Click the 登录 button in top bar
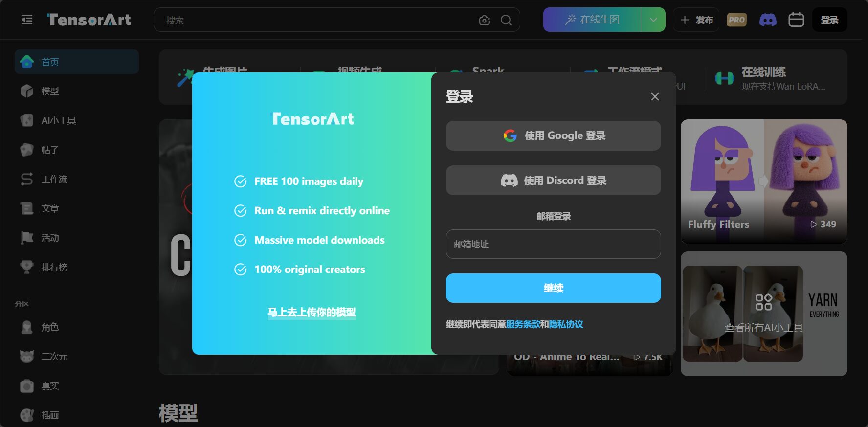Screen dimensions: 868x427 click(830, 20)
